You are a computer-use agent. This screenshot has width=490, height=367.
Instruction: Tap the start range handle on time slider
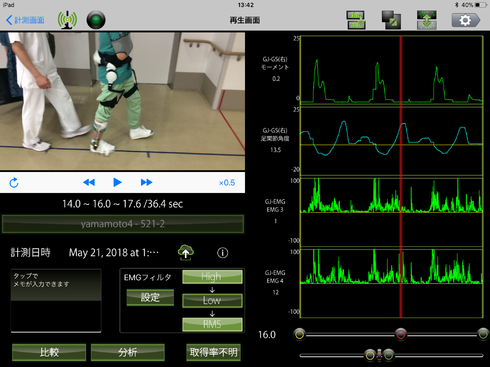click(300, 334)
